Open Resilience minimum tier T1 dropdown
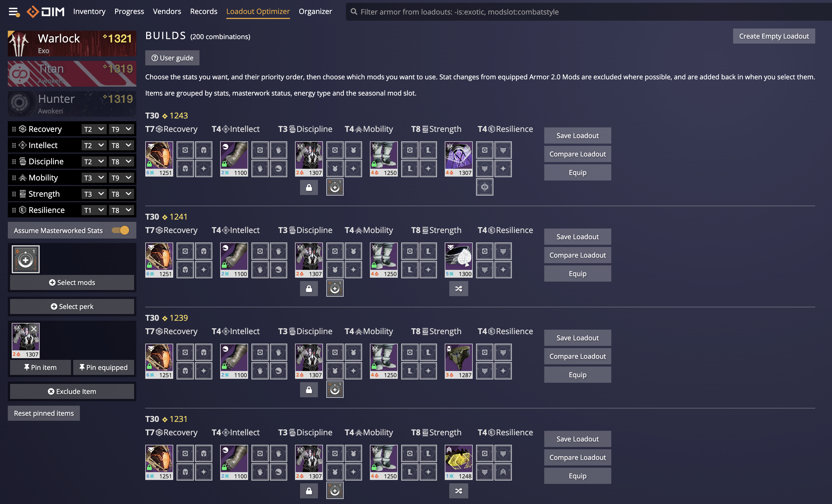 94,210
